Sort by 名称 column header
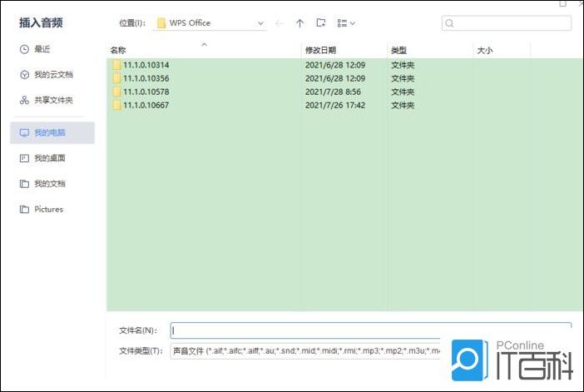The width and height of the screenshot is (584, 392). point(118,50)
